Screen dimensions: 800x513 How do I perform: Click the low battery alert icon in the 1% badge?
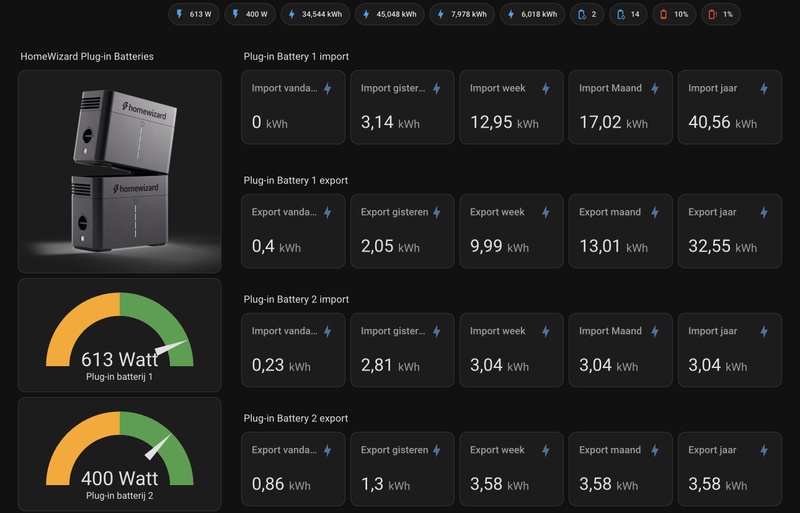point(712,14)
